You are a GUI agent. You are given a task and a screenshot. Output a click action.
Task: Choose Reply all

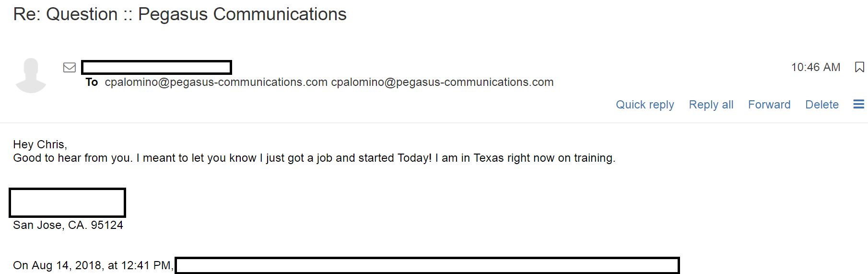[711, 105]
